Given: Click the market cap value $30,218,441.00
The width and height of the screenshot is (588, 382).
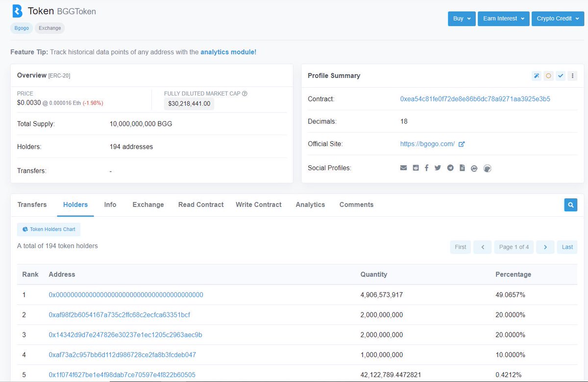Looking at the screenshot, I should 189,103.
